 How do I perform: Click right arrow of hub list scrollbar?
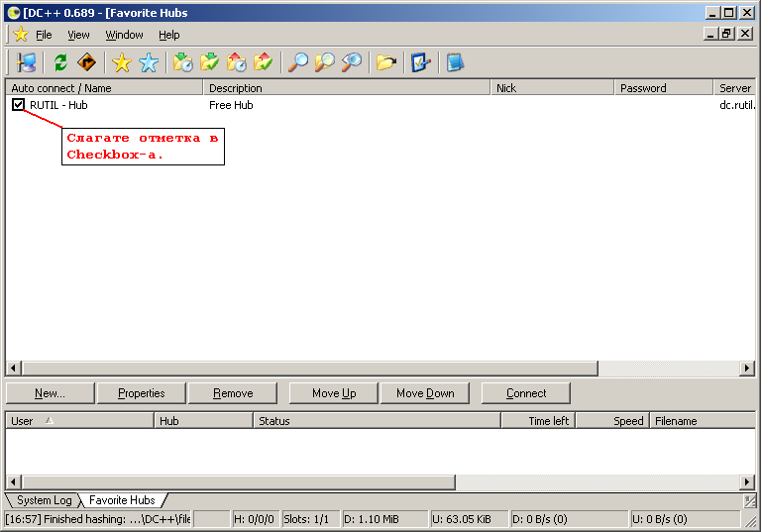[747, 369]
